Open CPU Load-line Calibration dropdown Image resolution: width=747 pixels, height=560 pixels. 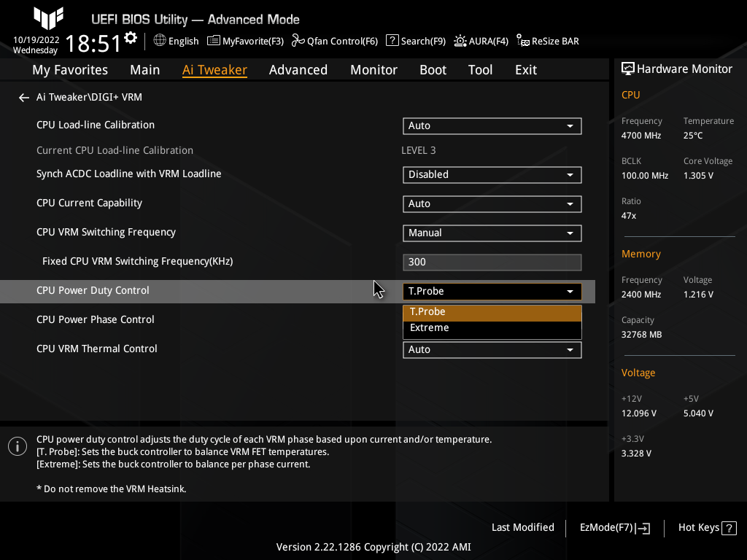492,125
